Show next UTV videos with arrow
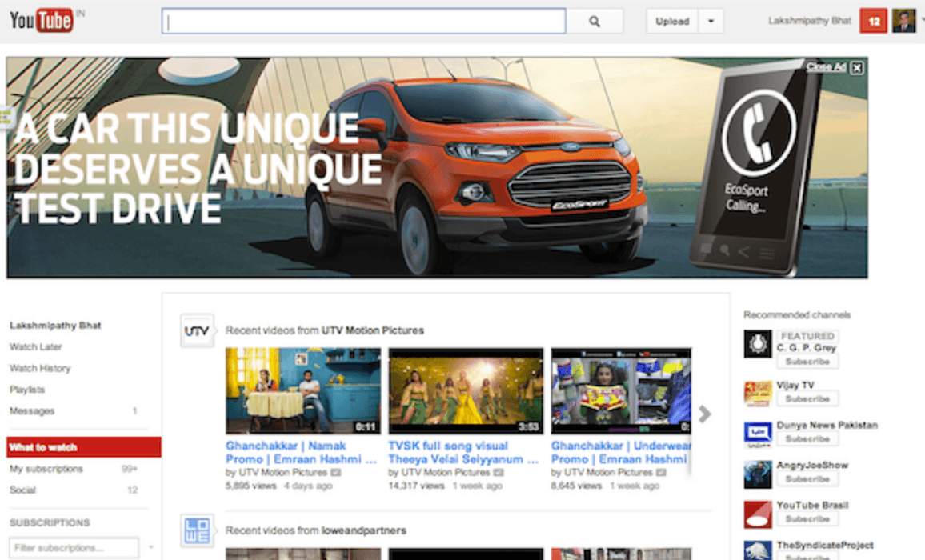925x560 pixels. [704, 414]
